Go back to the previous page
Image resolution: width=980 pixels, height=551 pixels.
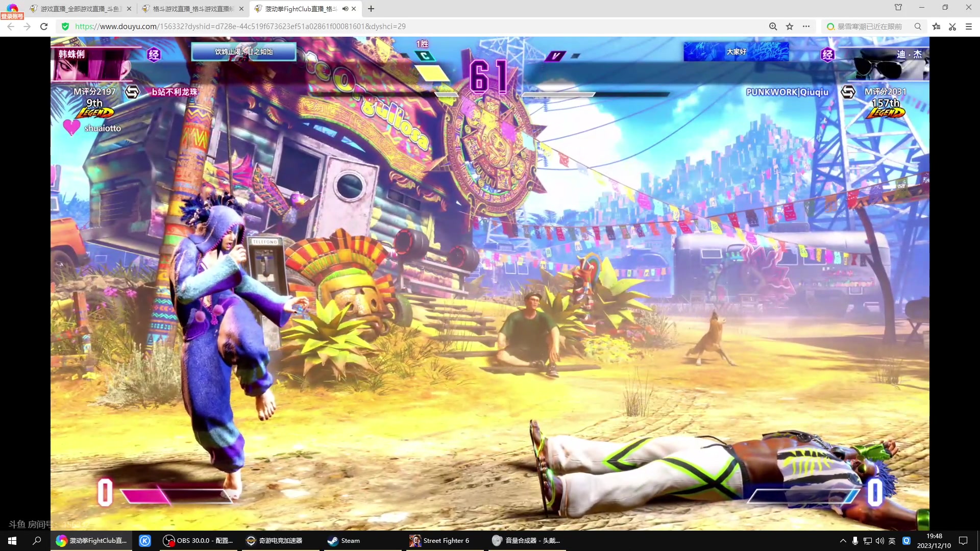pyautogui.click(x=11, y=27)
